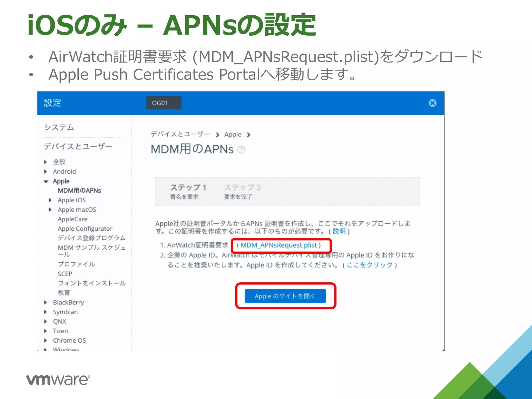Viewport: 532px width, 399px height.
Task: Select the デバイスとユーザー section heading
Action: [x=78, y=147]
